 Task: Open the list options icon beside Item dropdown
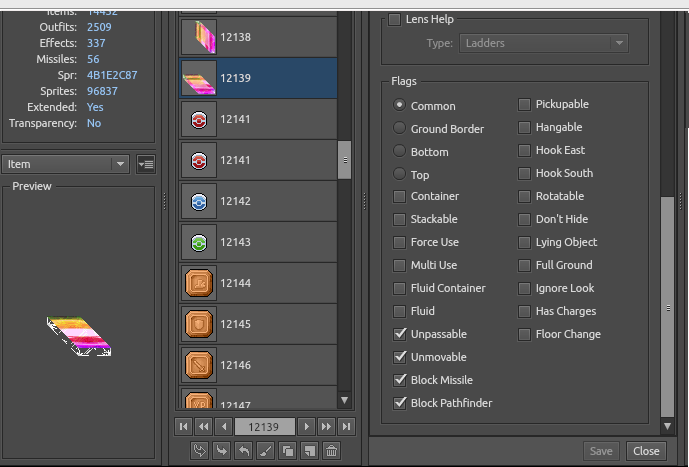pos(146,164)
